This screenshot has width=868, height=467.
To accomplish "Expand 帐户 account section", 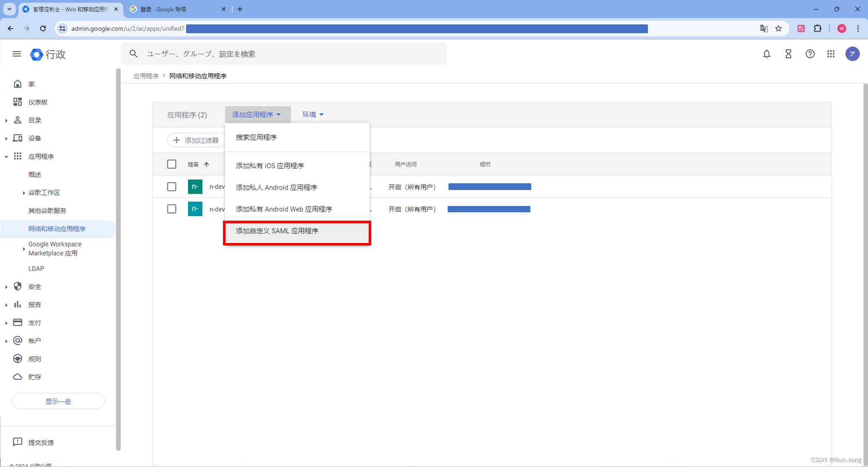I will coord(6,341).
